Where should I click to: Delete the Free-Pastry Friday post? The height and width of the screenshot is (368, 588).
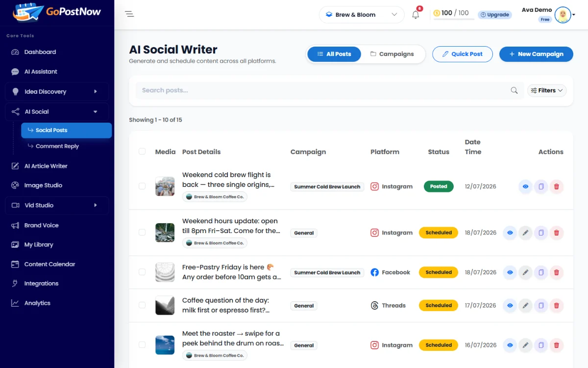[x=557, y=272]
